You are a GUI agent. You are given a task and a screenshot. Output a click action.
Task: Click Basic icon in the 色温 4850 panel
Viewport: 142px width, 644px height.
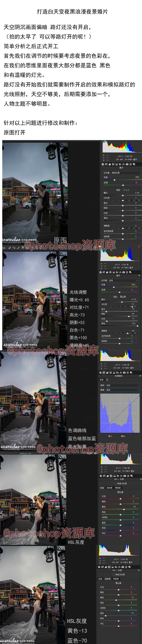103,165
